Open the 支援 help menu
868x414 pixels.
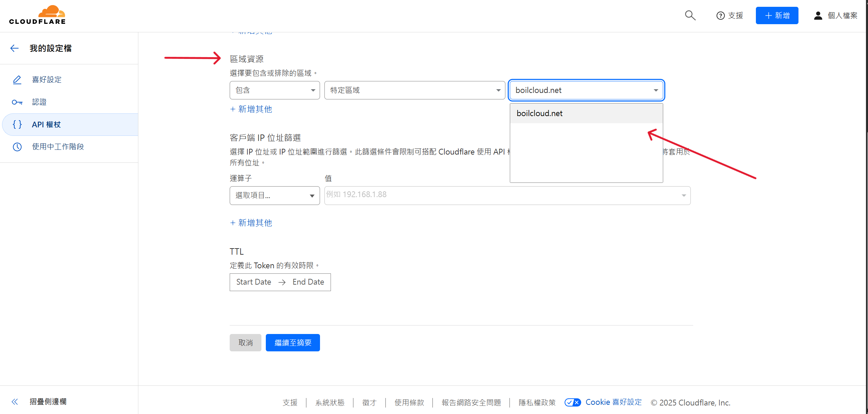click(x=730, y=16)
